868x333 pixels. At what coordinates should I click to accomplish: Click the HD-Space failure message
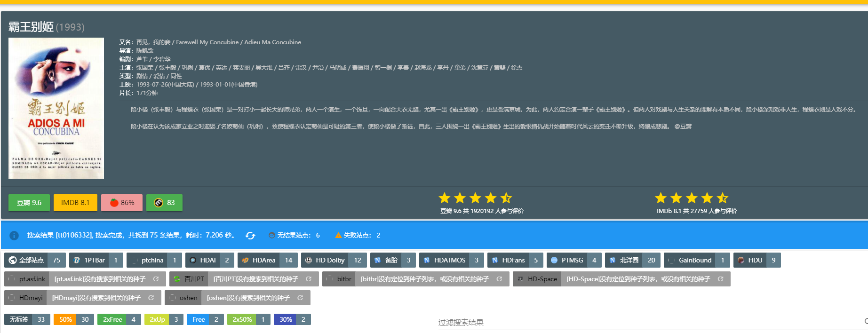[638, 279]
